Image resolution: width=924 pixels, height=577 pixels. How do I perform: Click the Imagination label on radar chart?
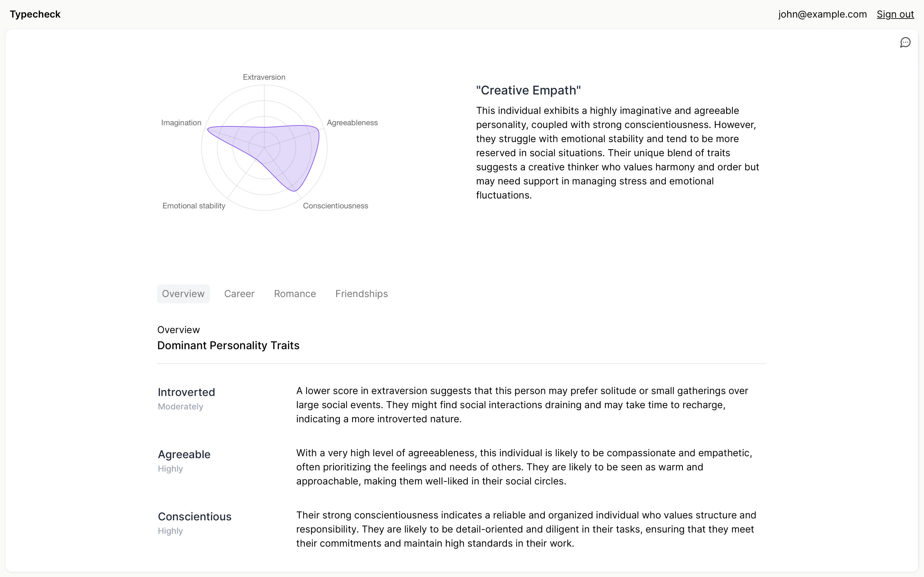(181, 123)
